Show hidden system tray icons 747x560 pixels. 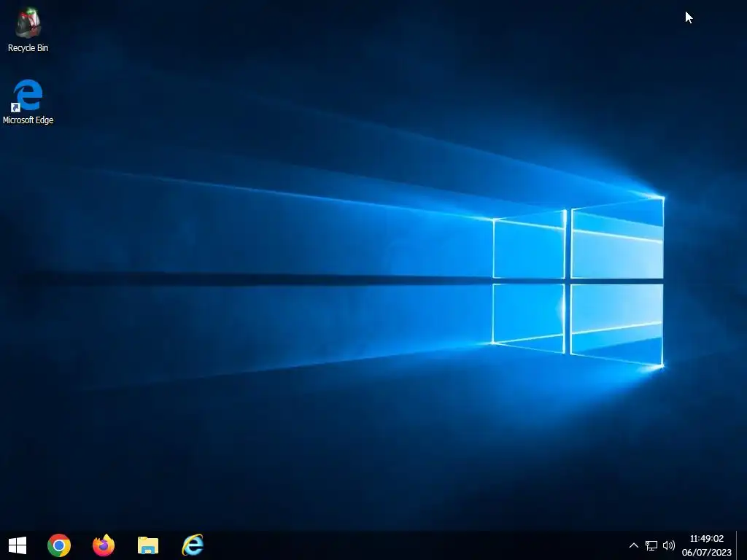pos(634,545)
